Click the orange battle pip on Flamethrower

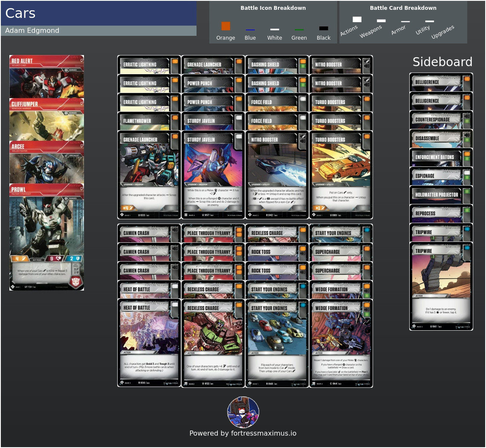click(175, 118)
